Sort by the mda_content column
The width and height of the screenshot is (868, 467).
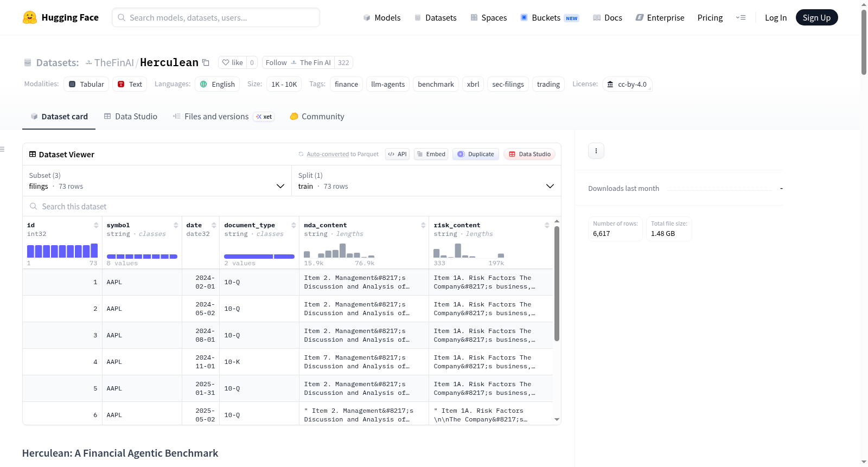click(423, 225)
